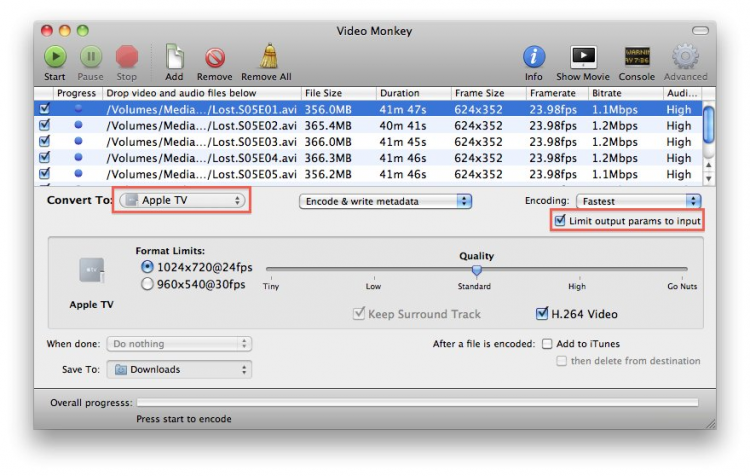Select the 1024x720@24fps format limit
This screenshot has width=750, height=476.
coord(147,266)
